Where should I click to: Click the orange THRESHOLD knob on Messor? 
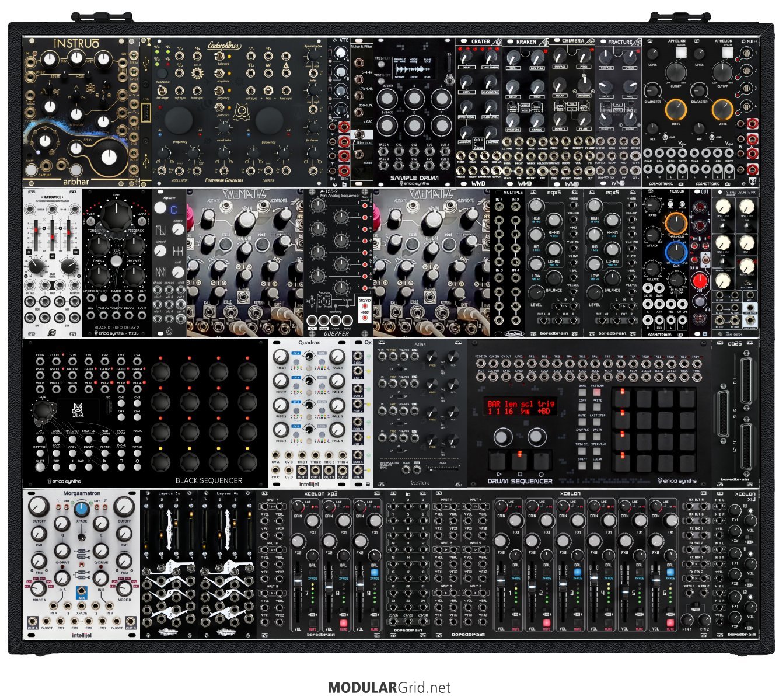click(x=676, y=222)
